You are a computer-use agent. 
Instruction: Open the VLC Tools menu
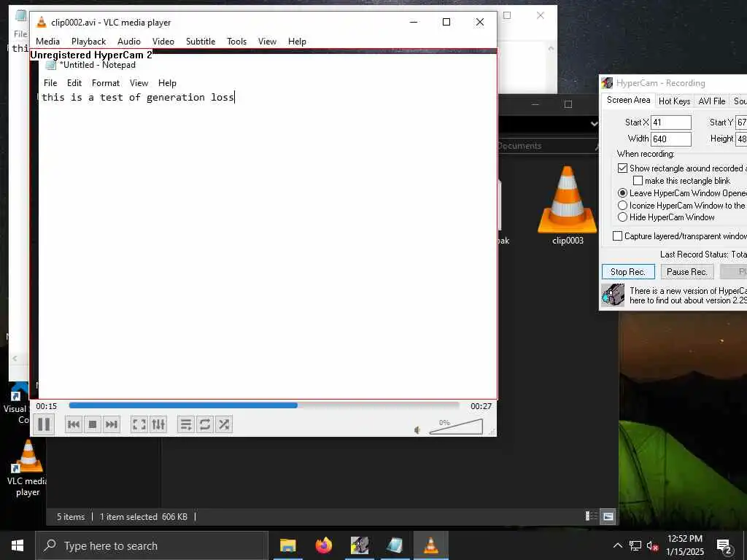[x=237, y=42]
